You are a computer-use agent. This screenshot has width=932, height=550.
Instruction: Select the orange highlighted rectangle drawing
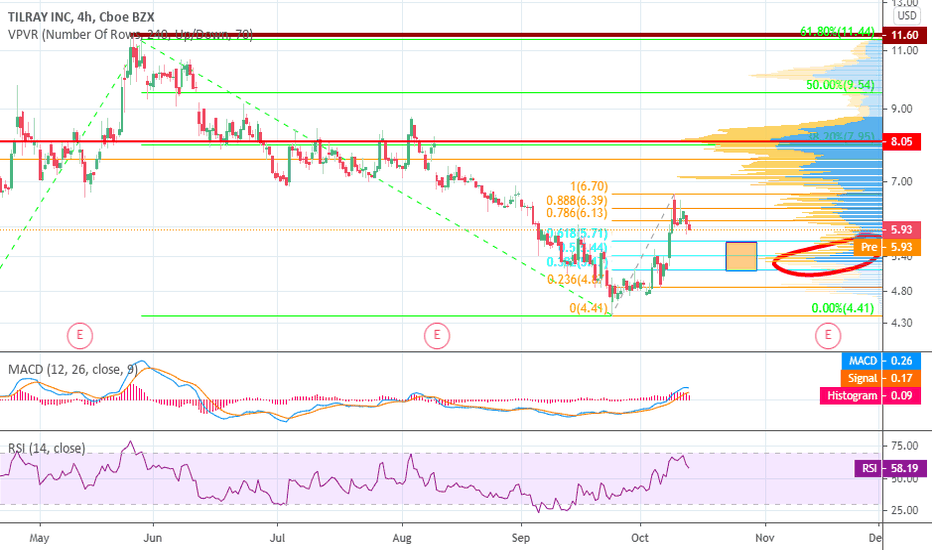(741, 256)
